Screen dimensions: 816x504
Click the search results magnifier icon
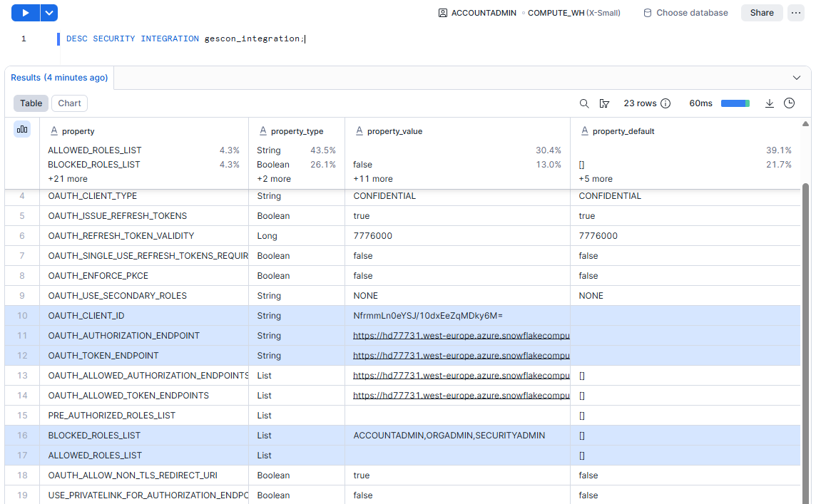pyautogui.click(x=584, y=103)
